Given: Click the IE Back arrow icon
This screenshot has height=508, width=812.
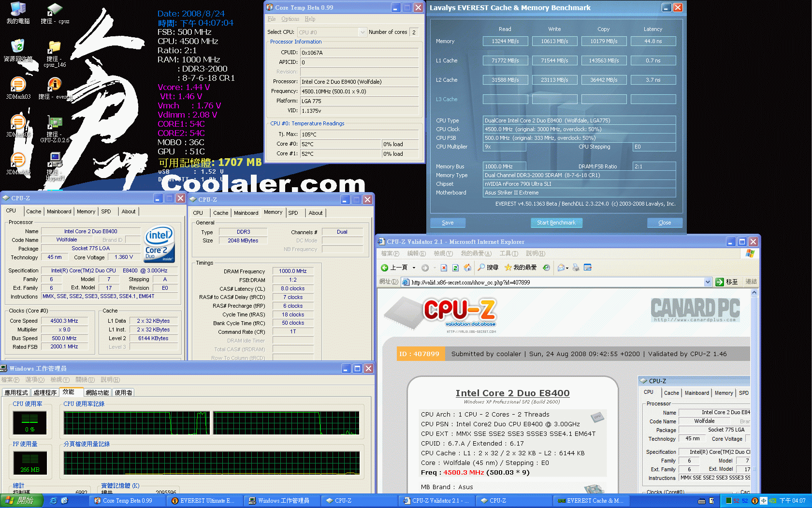Looking at the screenshot, I should point(385,268).
